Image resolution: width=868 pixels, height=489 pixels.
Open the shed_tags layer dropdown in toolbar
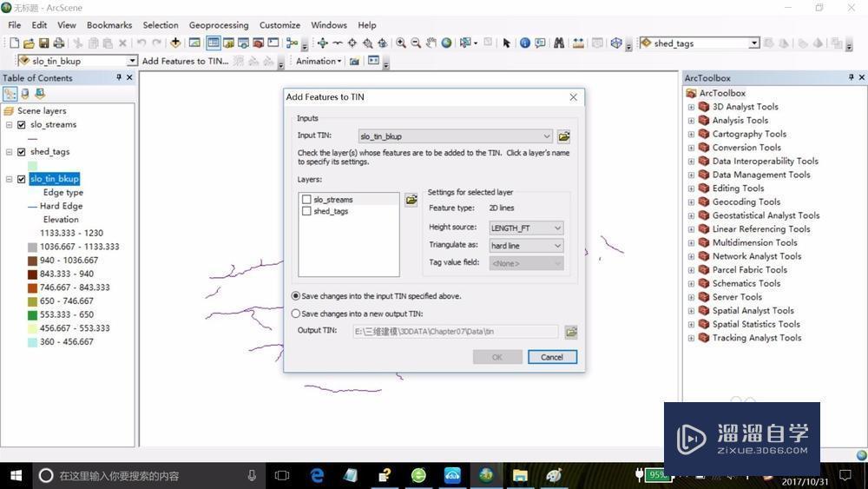click(x=754, y=43)
